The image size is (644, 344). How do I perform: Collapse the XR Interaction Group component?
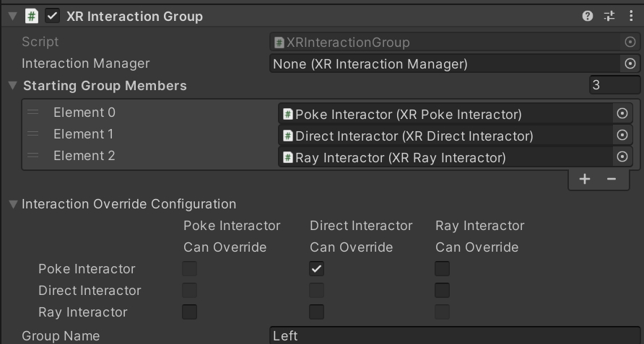pos(12,16)
